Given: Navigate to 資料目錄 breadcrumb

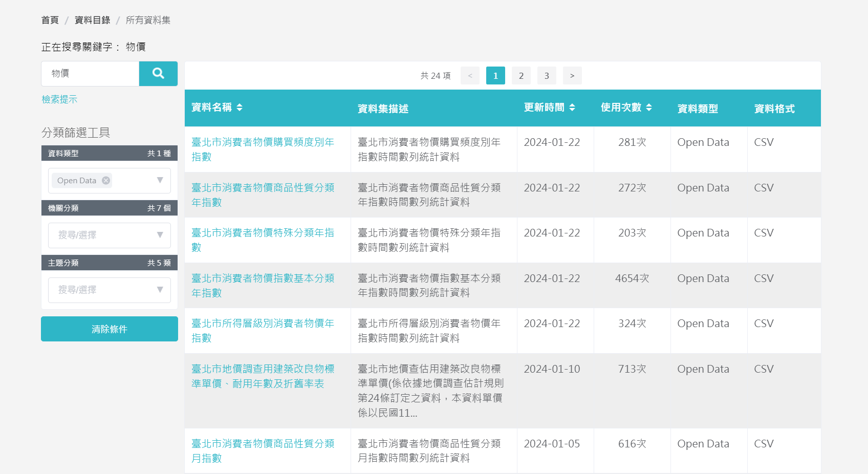Looking at the screenshot, I should 92,20.
